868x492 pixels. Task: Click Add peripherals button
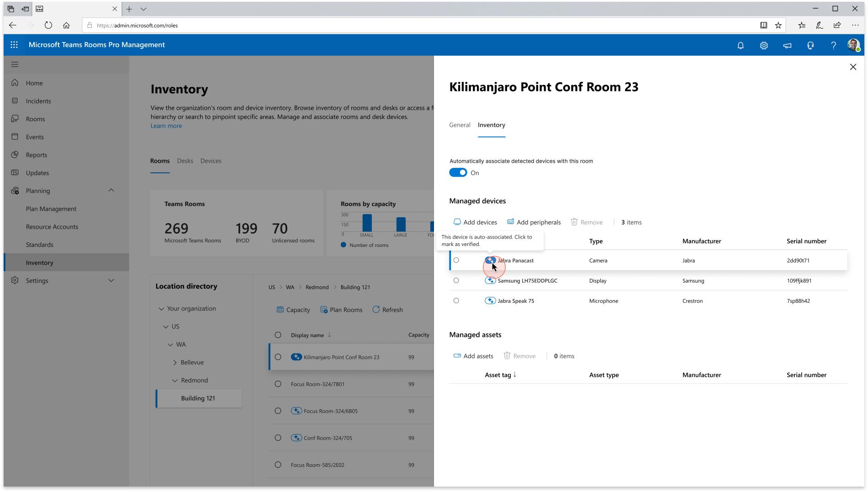click(534, 222)
